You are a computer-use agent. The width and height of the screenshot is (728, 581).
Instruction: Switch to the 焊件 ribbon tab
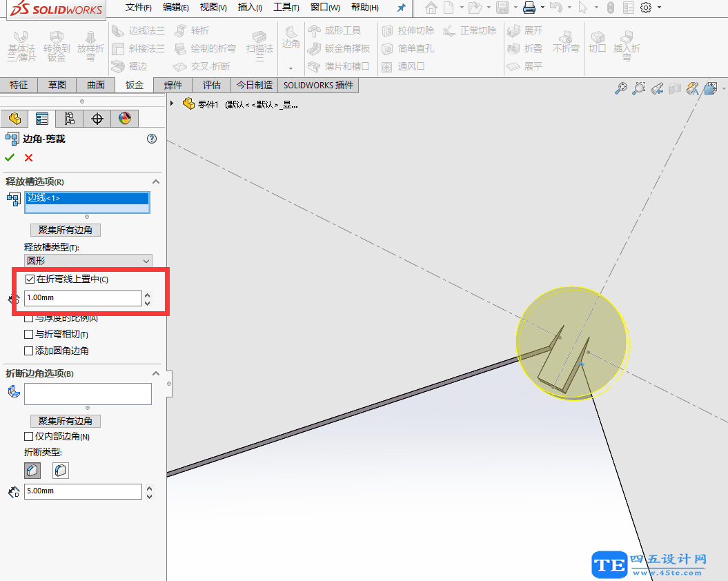tap(173, 85)
